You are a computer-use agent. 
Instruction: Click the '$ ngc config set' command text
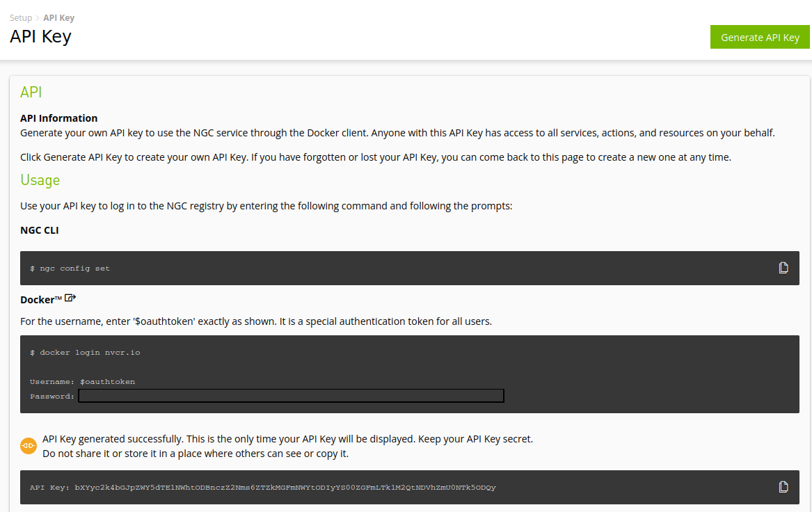click(70, 268)
